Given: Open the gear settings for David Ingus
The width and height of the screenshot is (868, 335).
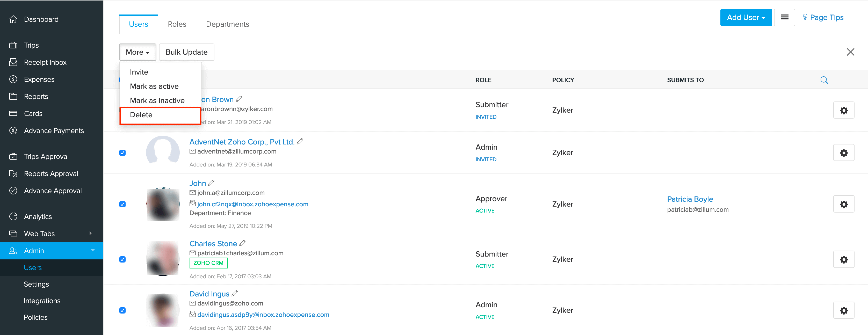Looking at the screenshot, I should (x=843, y=310).
